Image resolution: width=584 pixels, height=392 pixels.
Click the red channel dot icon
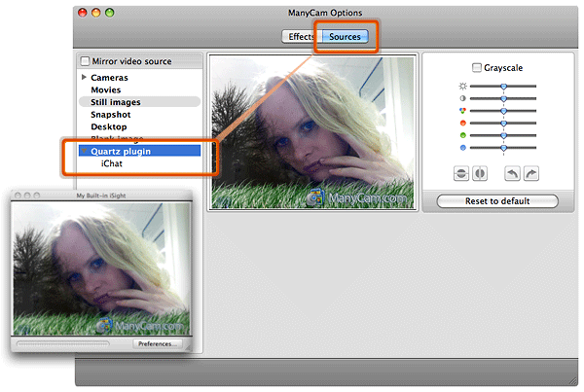462,124
